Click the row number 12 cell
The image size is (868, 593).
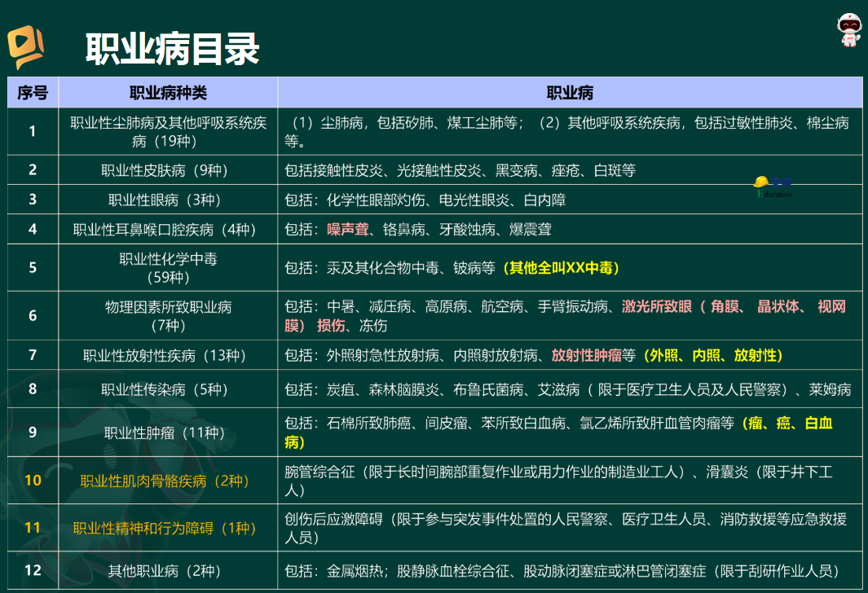pyautogui.click(x=33, y=570)
